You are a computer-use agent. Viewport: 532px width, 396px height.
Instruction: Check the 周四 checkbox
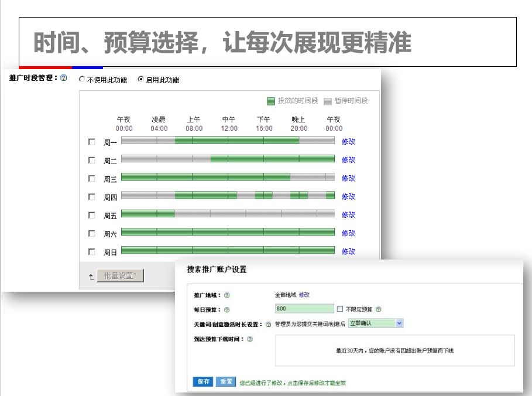[x=92, y=197]
